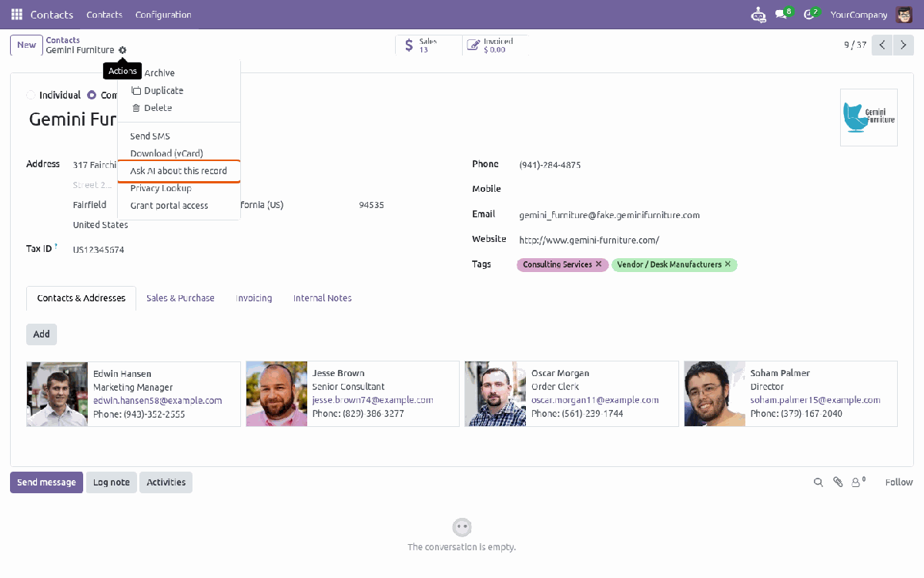This screenshot has height=578, width=924.
Task: Select the Company radio option
Action: click(92, 96)
